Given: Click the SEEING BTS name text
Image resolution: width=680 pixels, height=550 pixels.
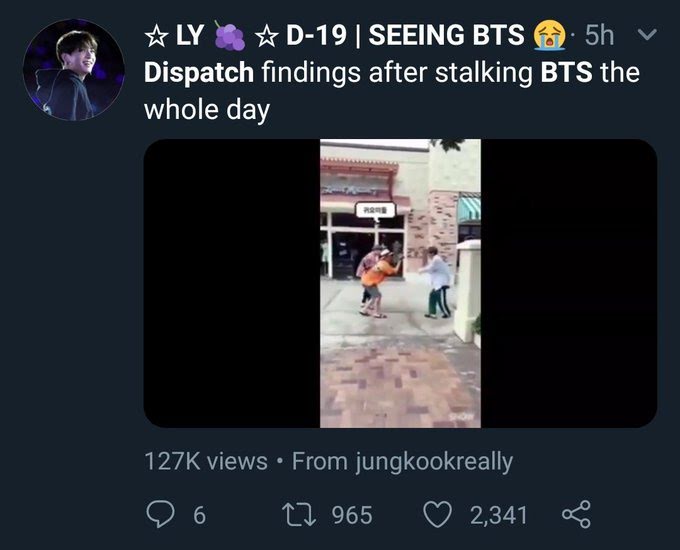Looking at the screenshot, I should 448,36.
